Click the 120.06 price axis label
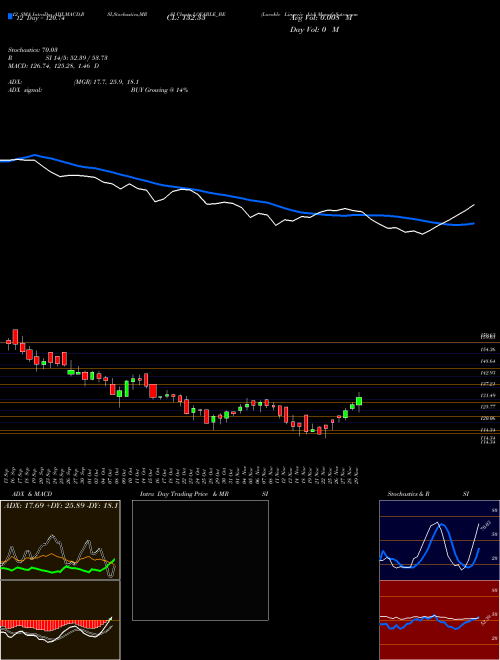Viewport: 500px width, 660px height. [x=489, y=418]
